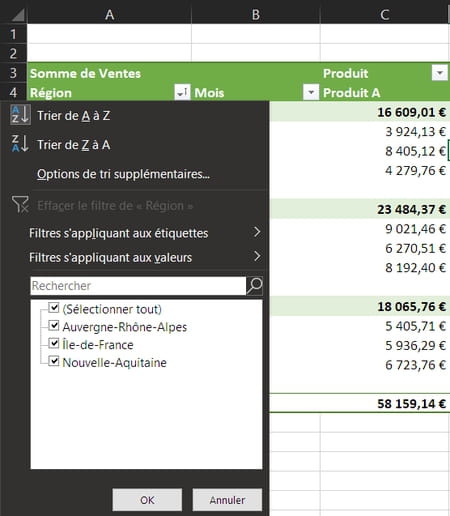This screenshot has height=516, width=450.
Task: Expand Filtres s'appliquant aux étiquettes submenu
Action: pos(145,233)
